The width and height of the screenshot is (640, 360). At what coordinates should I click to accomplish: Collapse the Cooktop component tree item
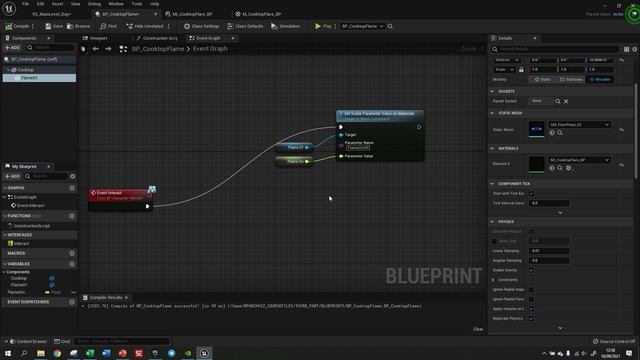[9, 70]
